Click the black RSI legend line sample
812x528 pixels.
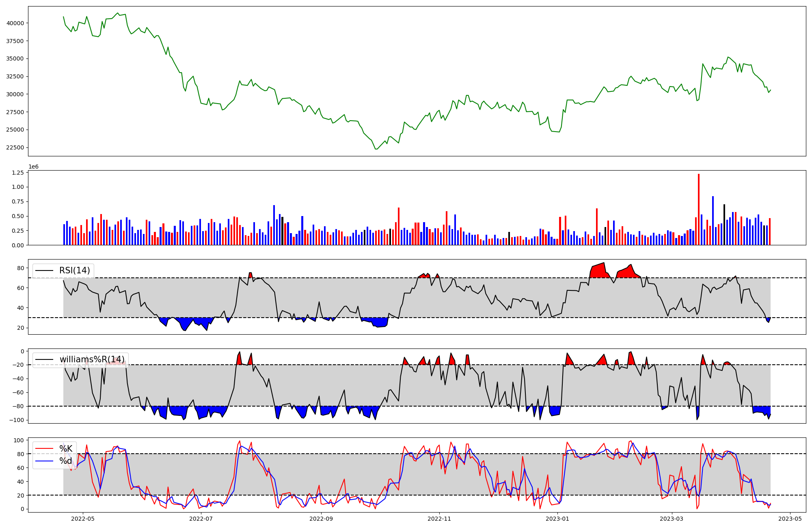(44, 270)
